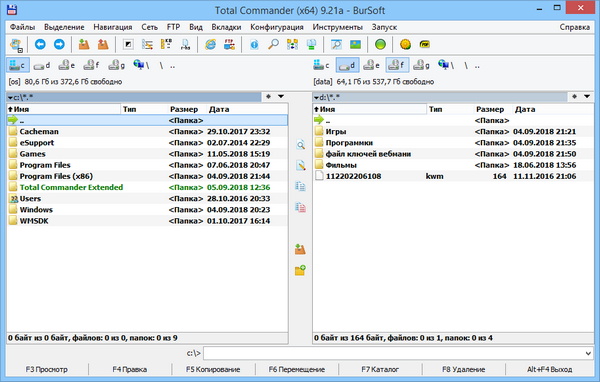
Task: Click left panel c:\*.* path dropdown
Action: (x=134, y=97)
